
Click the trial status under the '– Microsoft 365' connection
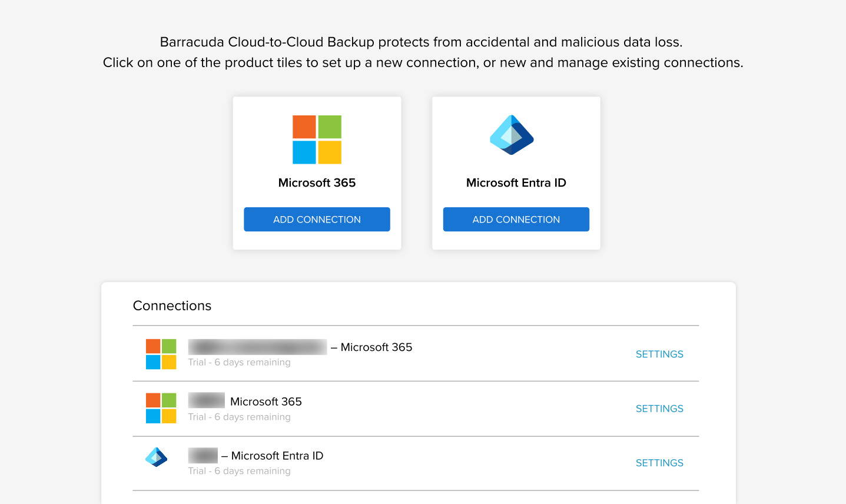click(x=239, y=362)
